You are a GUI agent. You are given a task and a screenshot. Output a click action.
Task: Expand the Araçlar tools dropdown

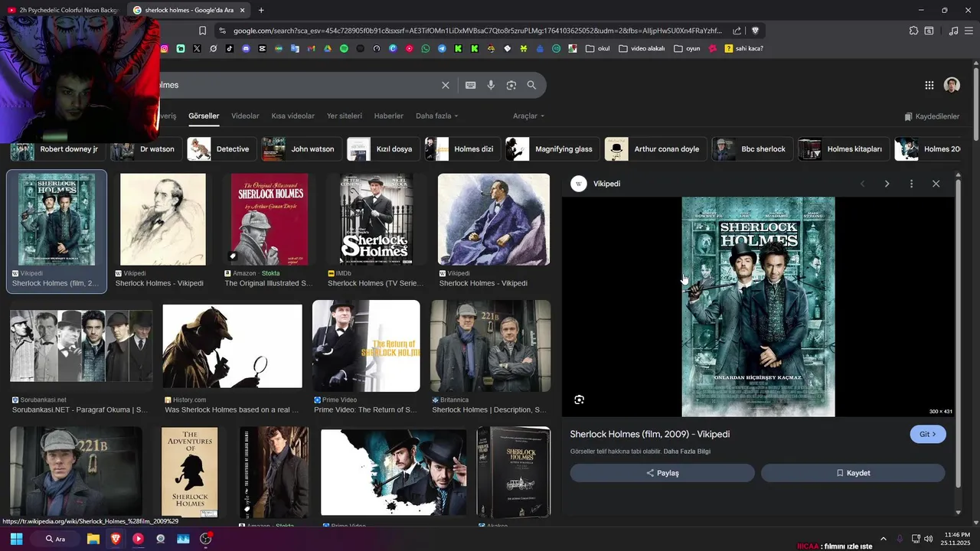(x=529, y=116)
